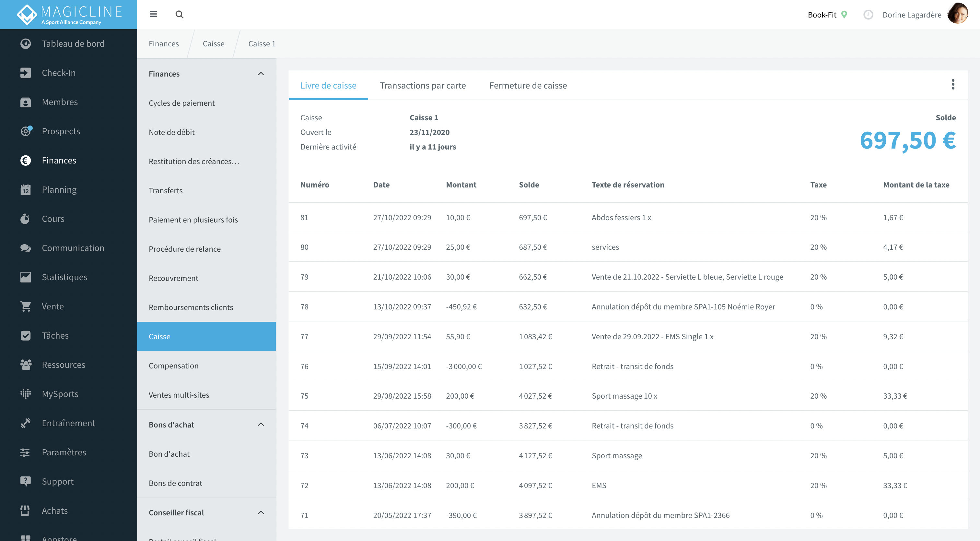Click the Entraînement dumbbell icon

tap(26, 423)
